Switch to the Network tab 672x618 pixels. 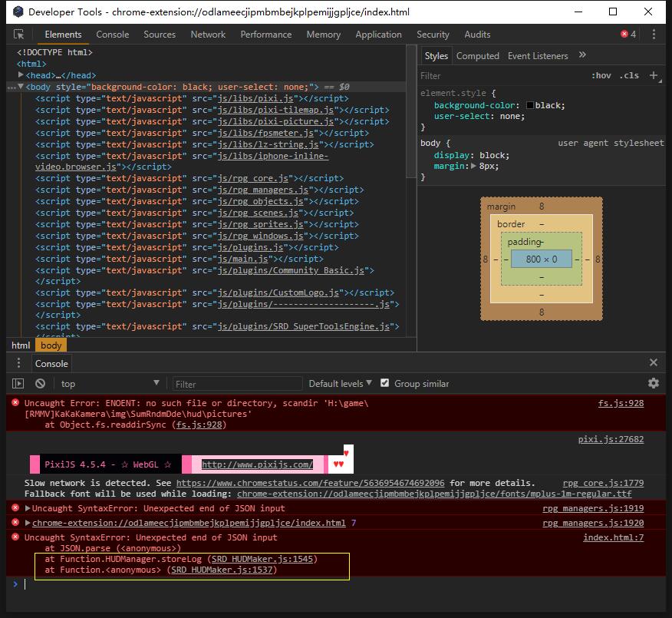[208, 35]
